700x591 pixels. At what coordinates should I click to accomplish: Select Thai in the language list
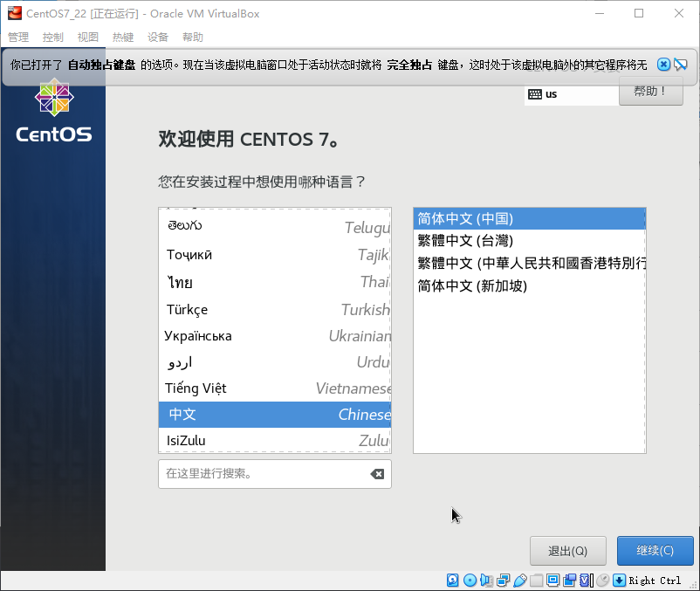275,282
